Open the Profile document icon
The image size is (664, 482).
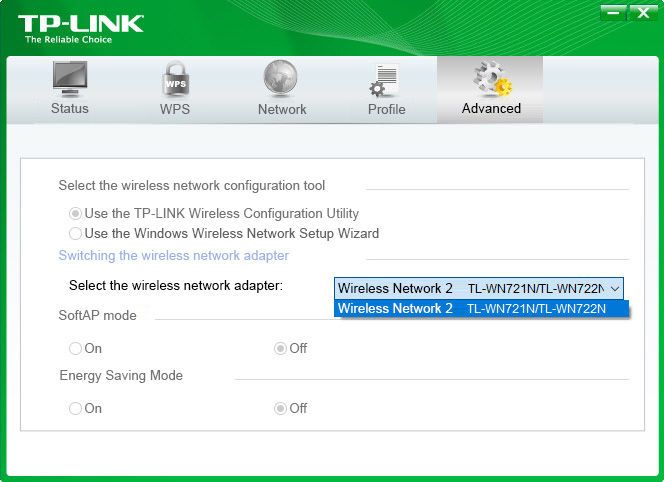[386, 80]
